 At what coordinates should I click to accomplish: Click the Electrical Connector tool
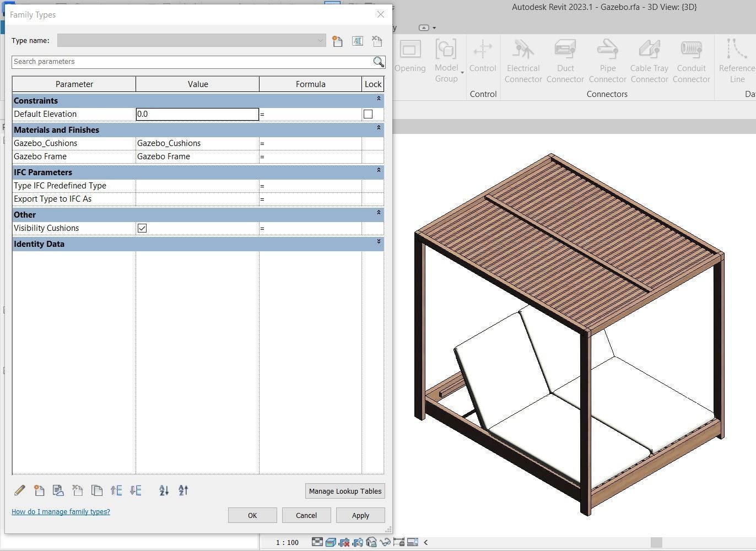[x=523, y=61]
